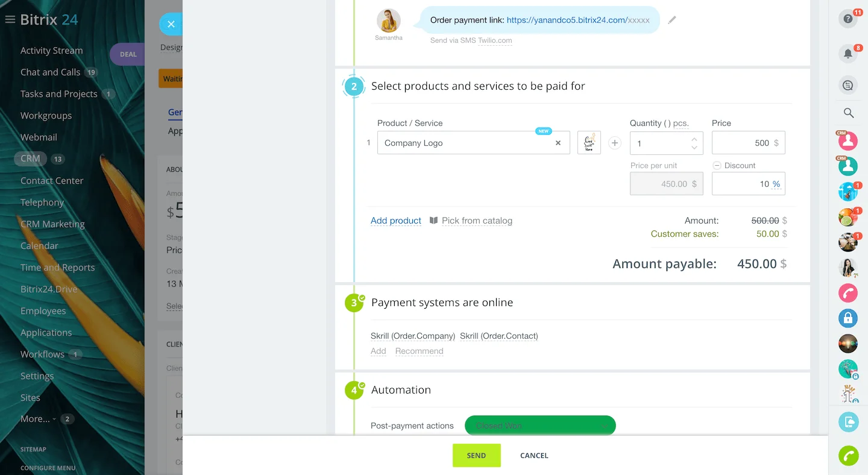The image size is (868, 475).
Task: Expand the Closed Won post-payment dropdown
Action: click(x=604, y=426)
